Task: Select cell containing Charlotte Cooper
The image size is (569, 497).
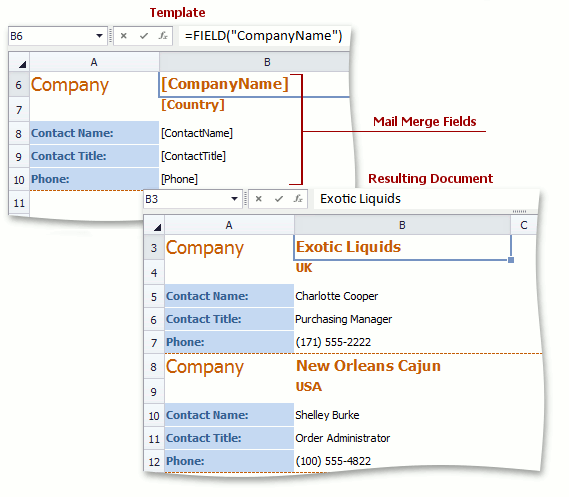Action: coord(402,296)
